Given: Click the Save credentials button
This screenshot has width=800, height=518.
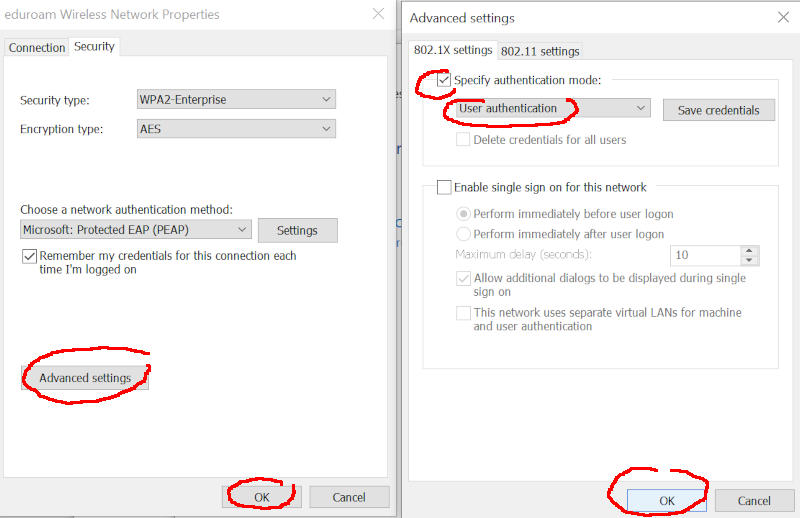Looking at the screenshot, I should (x=718, y=110).
